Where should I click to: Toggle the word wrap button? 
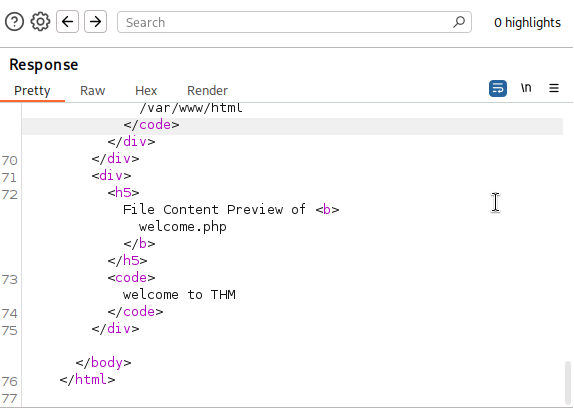point(498,88)
